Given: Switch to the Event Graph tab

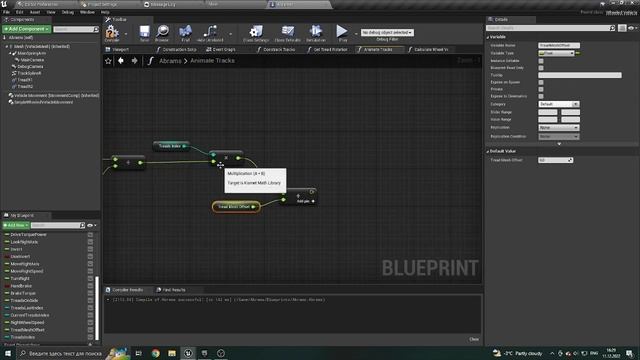Looking at the screenshot, I should point(220,49).
